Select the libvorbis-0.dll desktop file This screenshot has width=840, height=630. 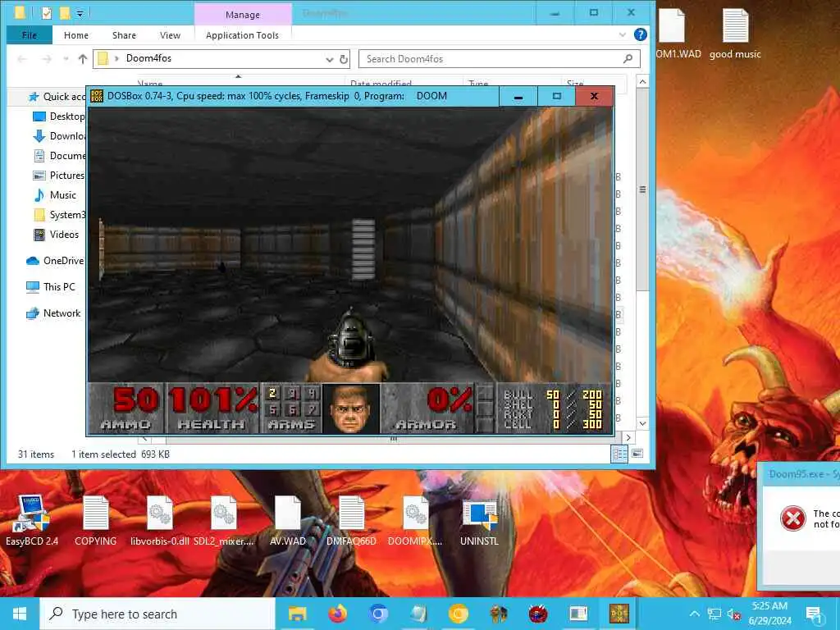[160, 519]
